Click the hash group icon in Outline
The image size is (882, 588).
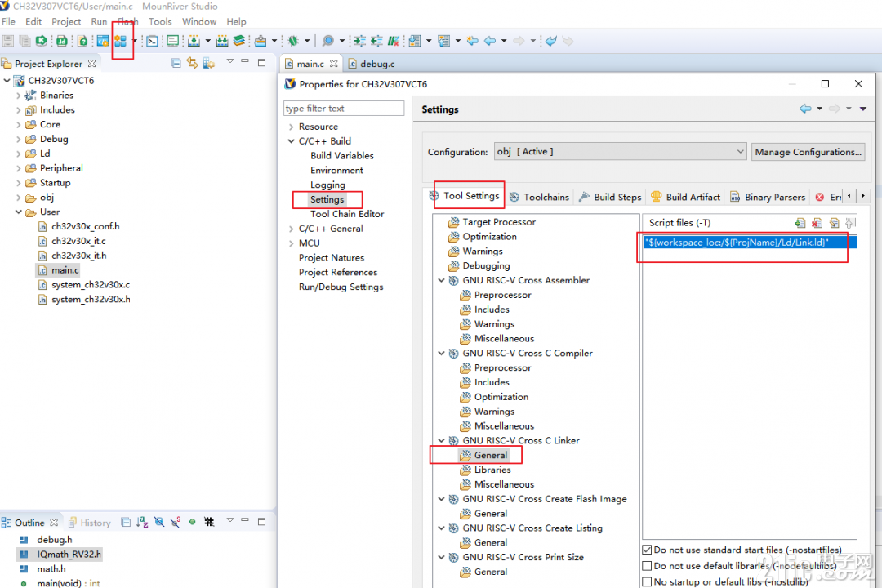pos(209,522)
